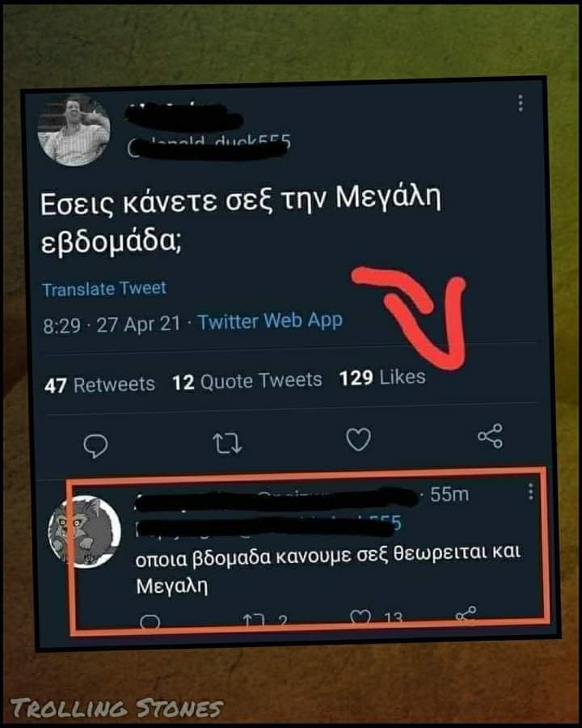Click the tweet timestamp 8:29 · 27 Apr 21

point(112,324)
